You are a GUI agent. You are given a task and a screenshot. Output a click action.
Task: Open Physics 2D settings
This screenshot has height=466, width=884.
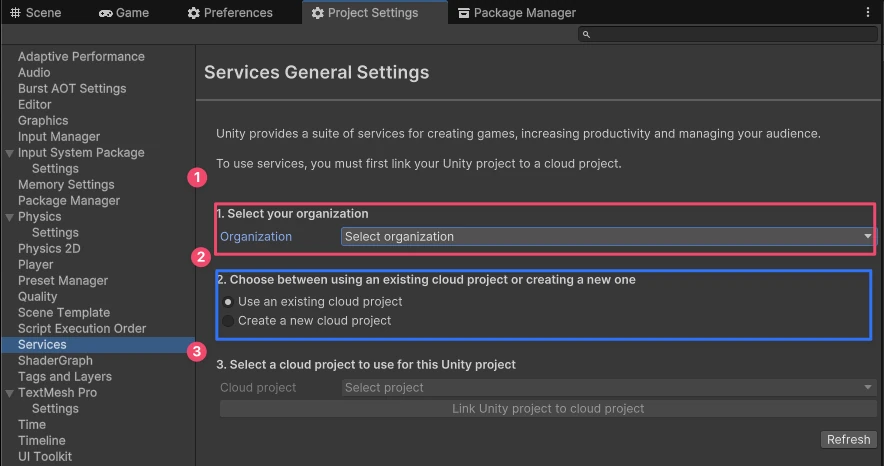coord(49,248)
